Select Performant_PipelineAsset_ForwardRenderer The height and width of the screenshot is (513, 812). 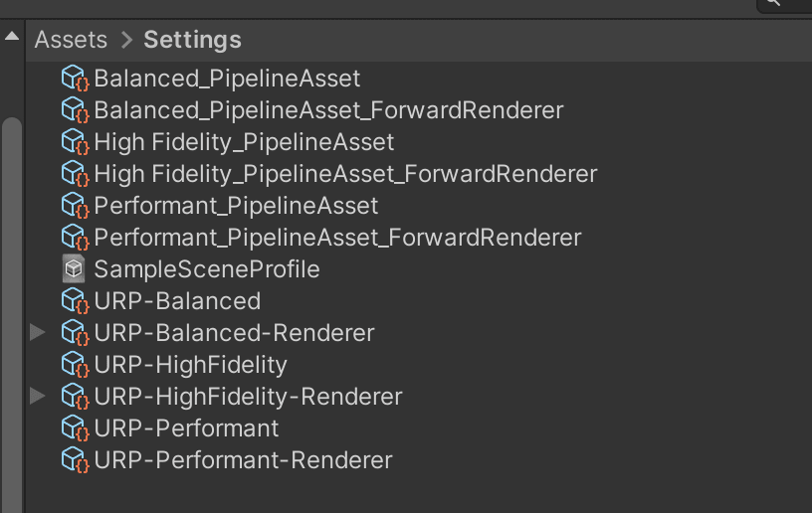(337, 238)
